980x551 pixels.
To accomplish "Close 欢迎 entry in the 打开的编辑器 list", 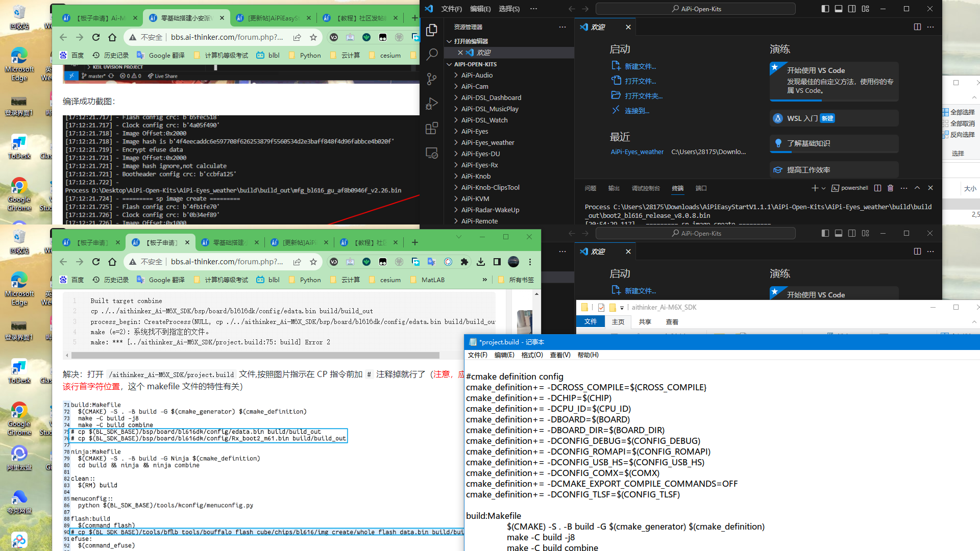I will tap(460, 53).
